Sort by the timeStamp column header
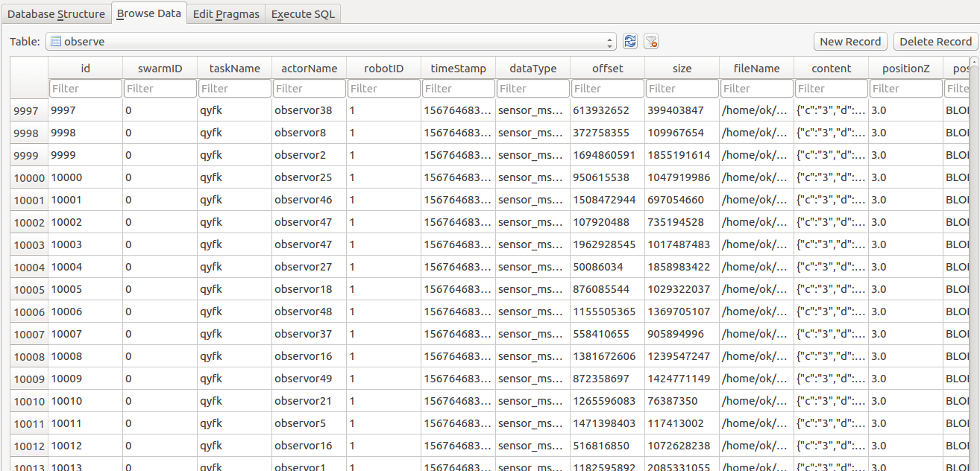This screenshot has width=980, height=471. coord(458,68)
